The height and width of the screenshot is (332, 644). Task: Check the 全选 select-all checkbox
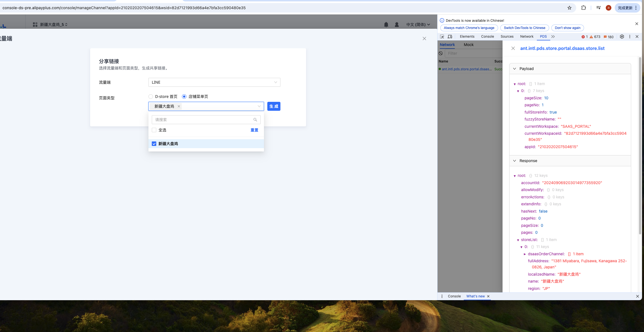pos(154,130)
